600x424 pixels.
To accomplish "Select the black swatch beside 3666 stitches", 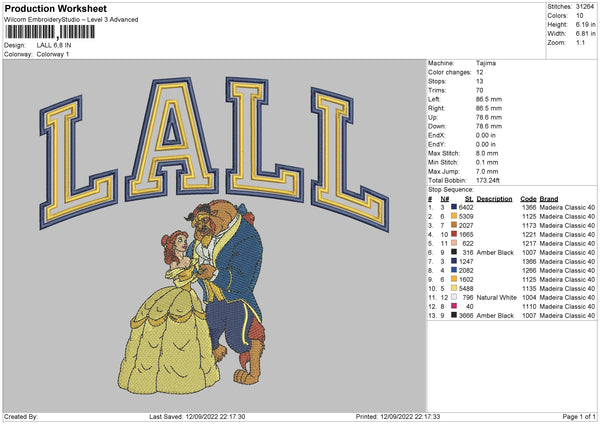I will tap(454, 315).
